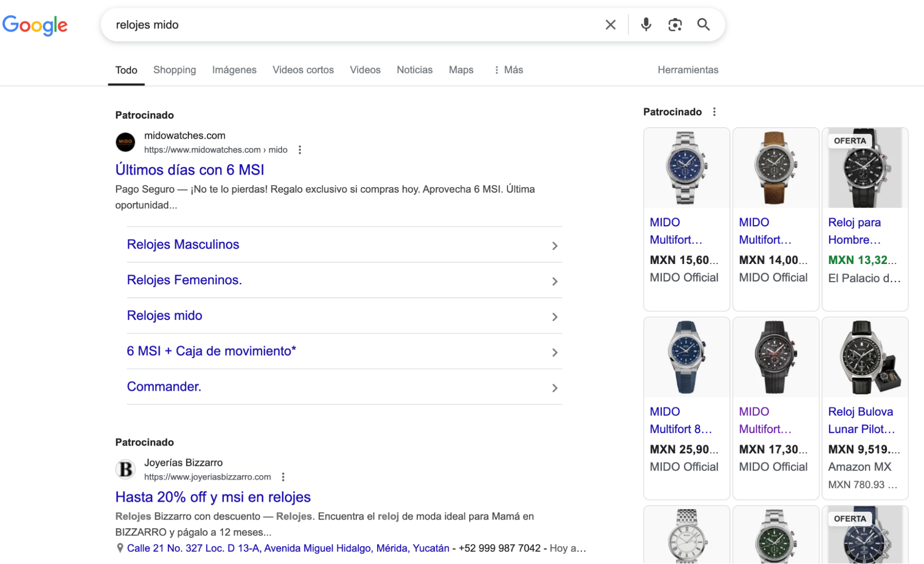Open white-dial steel bracelet watch image
This screenshot has height=564, width=924.
[x=686, y=535]
